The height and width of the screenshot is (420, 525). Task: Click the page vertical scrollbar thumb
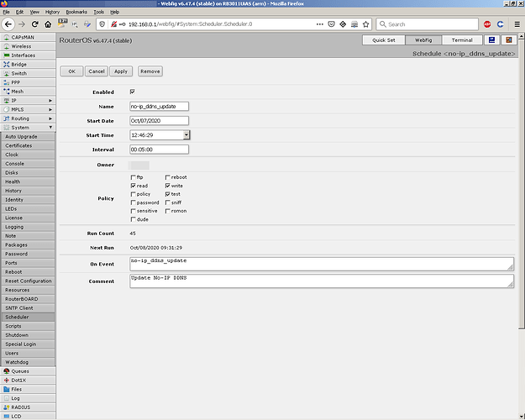pyautogui.click(x=522, y=184)
